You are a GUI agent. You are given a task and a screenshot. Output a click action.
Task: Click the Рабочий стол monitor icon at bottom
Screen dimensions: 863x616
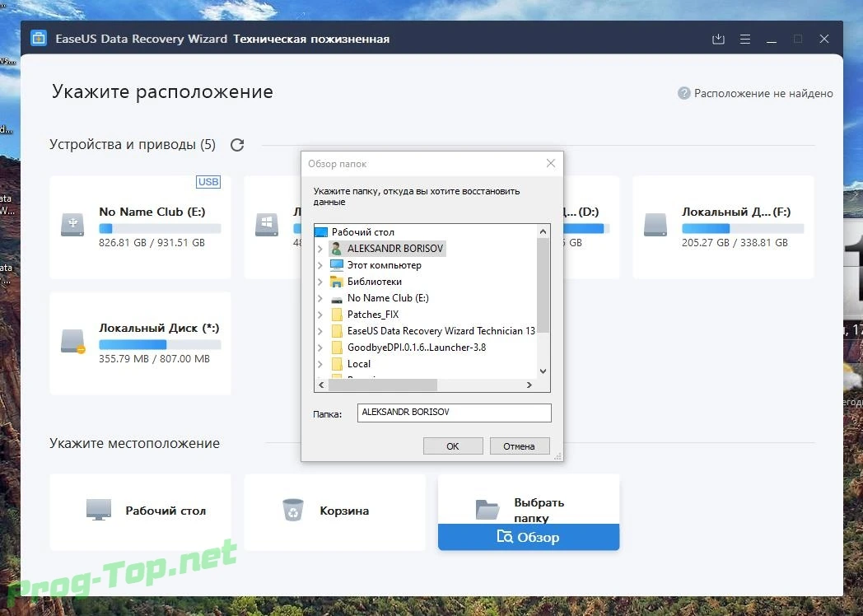point(99,510)
